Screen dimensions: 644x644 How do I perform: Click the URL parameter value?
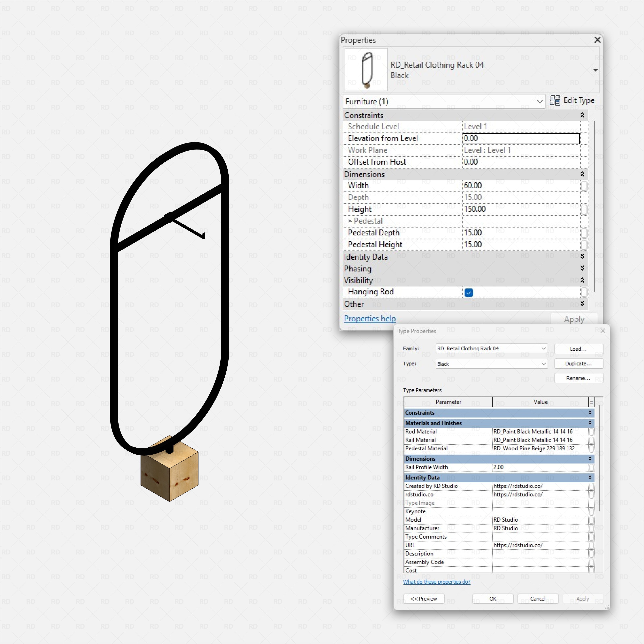[x=540, y=545]
